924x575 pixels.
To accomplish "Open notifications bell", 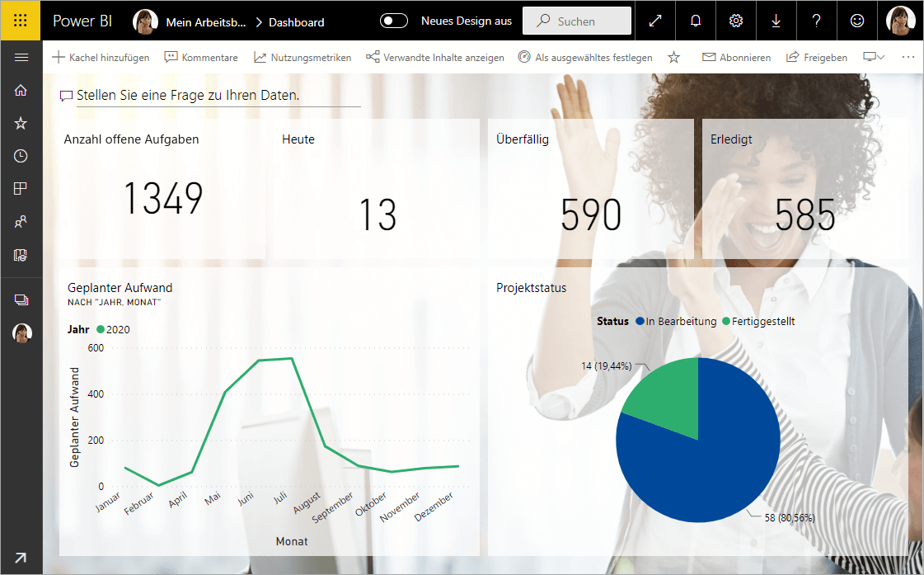I will pyautogui.click(x=696, y=21).
